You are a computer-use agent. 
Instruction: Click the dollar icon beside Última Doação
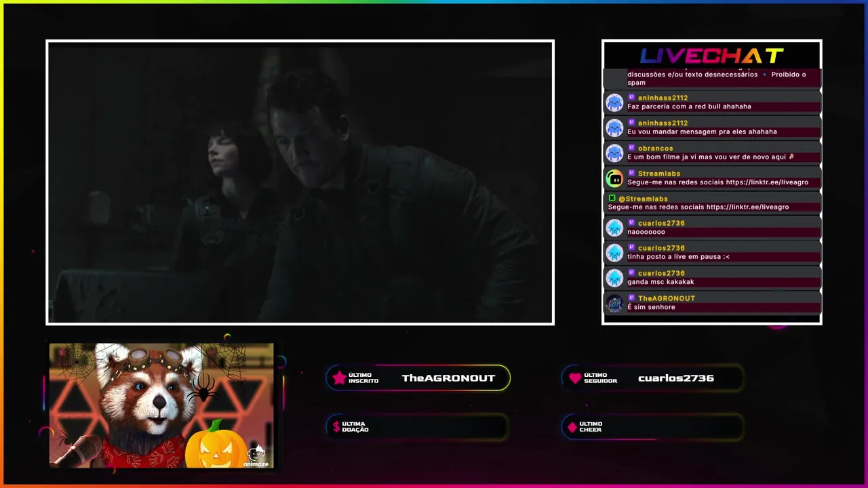(336, 427)
